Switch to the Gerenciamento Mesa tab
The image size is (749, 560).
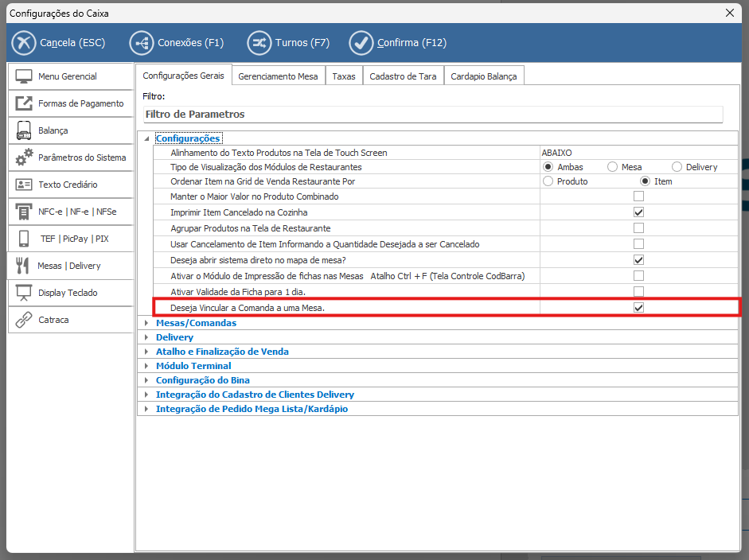(x=278, y=76)
